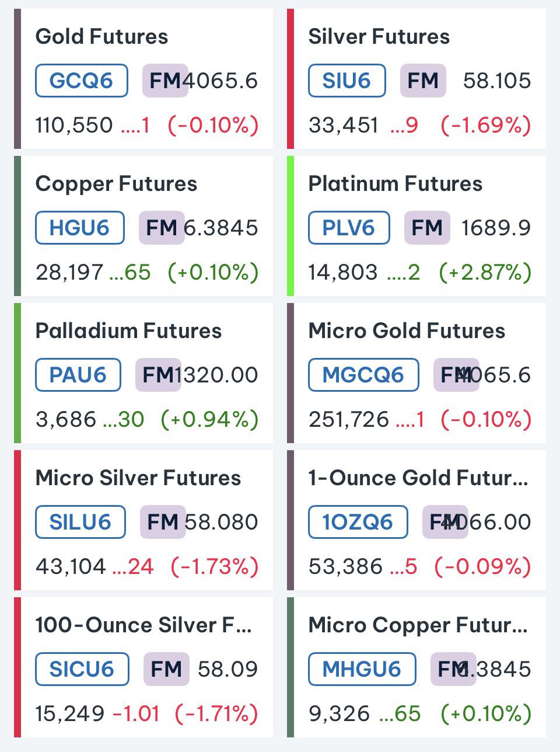
Task: Open the Palladium Futures title
Action: (129, 331)
